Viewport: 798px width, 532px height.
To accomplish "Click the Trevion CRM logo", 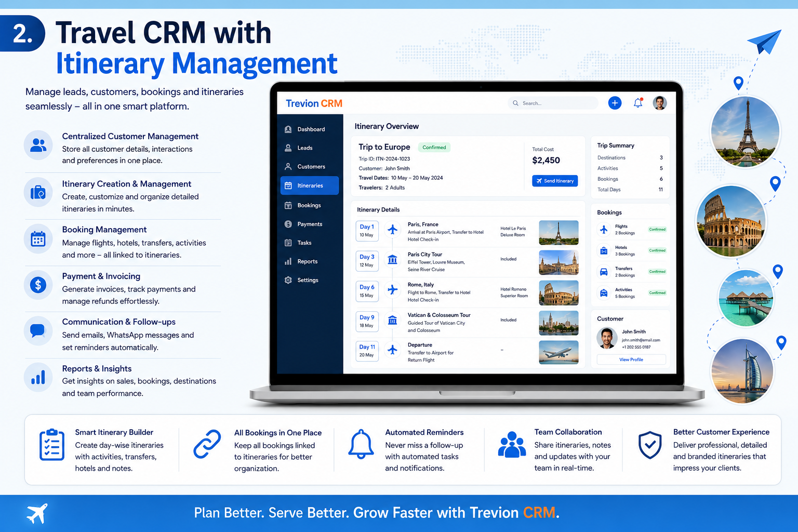I will [314, 103].
